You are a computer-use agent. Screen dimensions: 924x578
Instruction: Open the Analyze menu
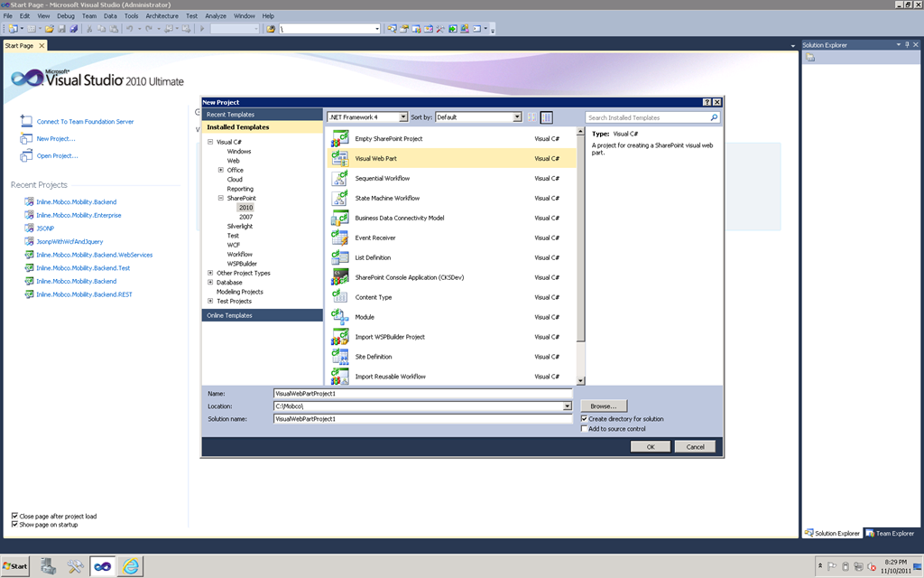tap(216, 16)
